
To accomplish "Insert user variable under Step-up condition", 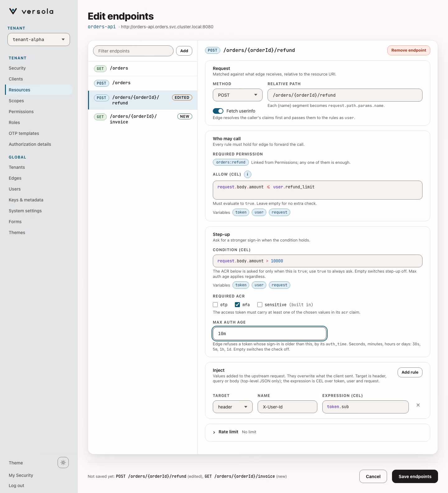I will coord(259,285).
